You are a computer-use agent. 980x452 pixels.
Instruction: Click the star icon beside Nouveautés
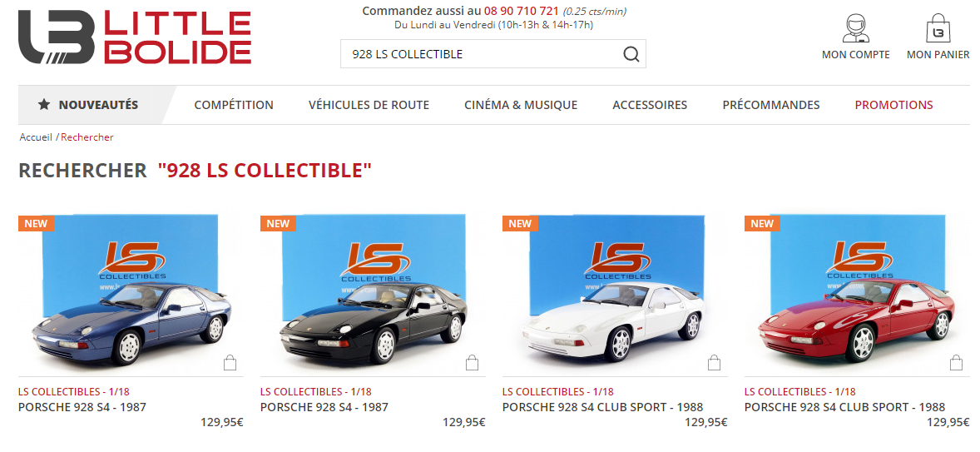click(x=44, y=104)
